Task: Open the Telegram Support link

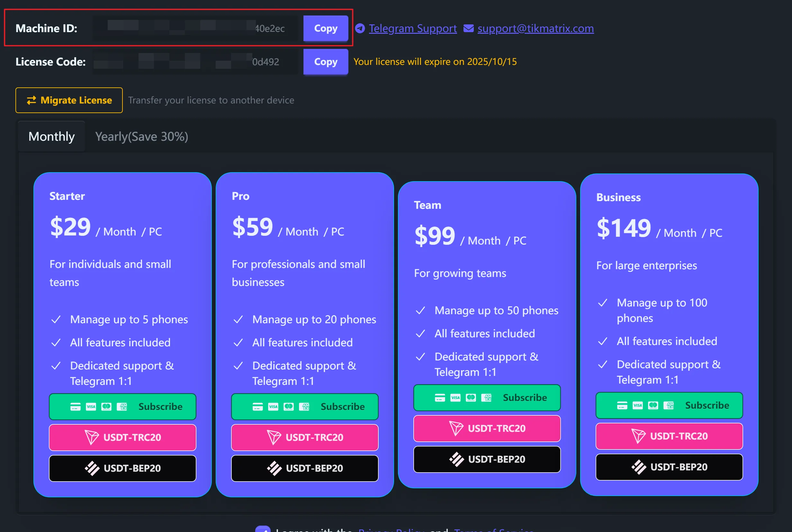Action: pos(413,29)
